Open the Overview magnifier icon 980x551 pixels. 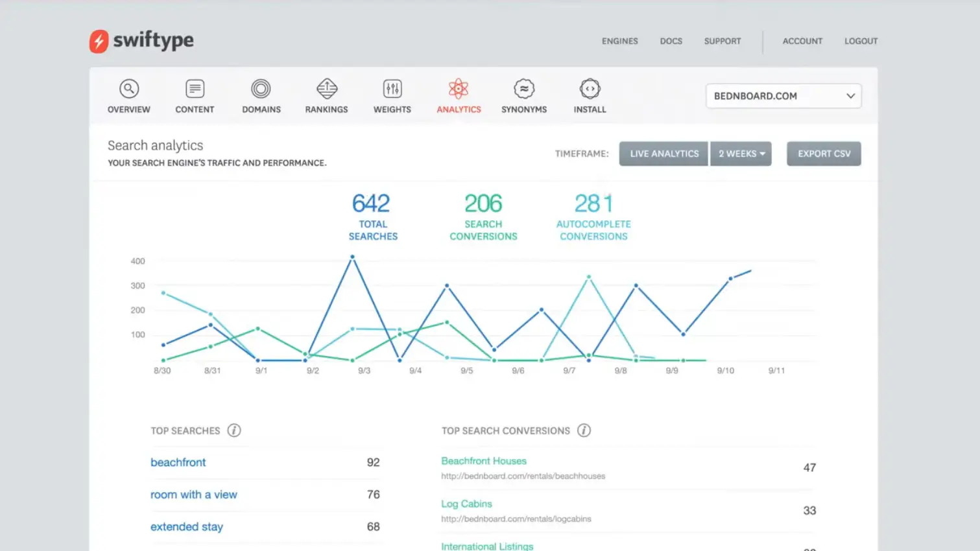pyautogui.click(x=129, y=88)
